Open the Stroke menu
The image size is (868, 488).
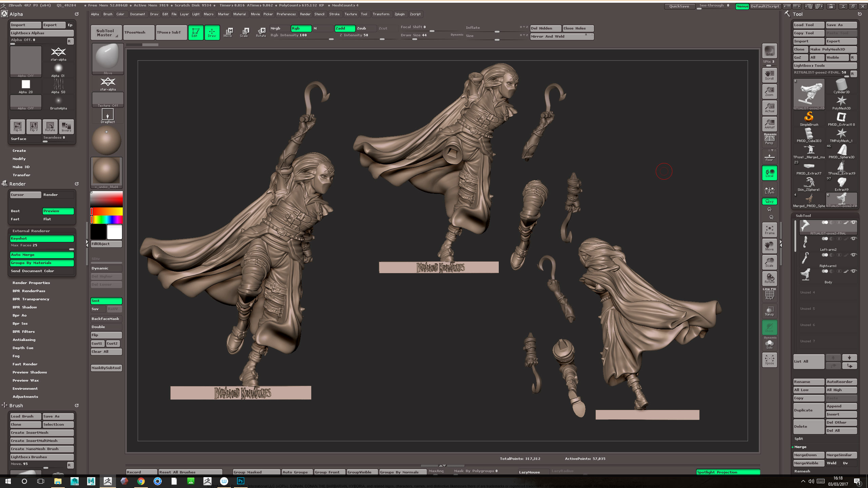(334, 14)
